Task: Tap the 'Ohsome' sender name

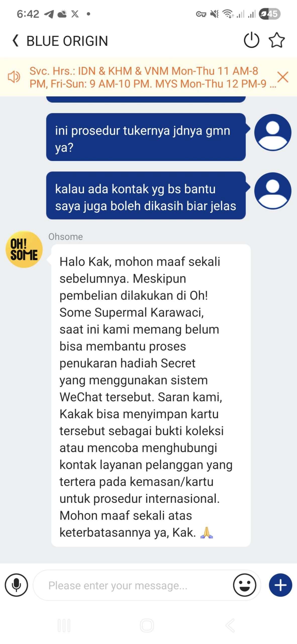Action: pyautogui.click(x=66, y=237)
